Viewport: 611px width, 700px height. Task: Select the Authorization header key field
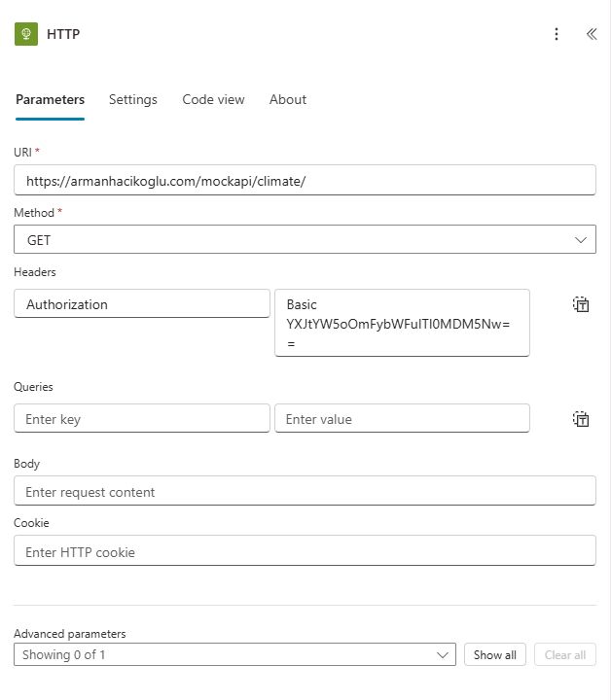142,304
